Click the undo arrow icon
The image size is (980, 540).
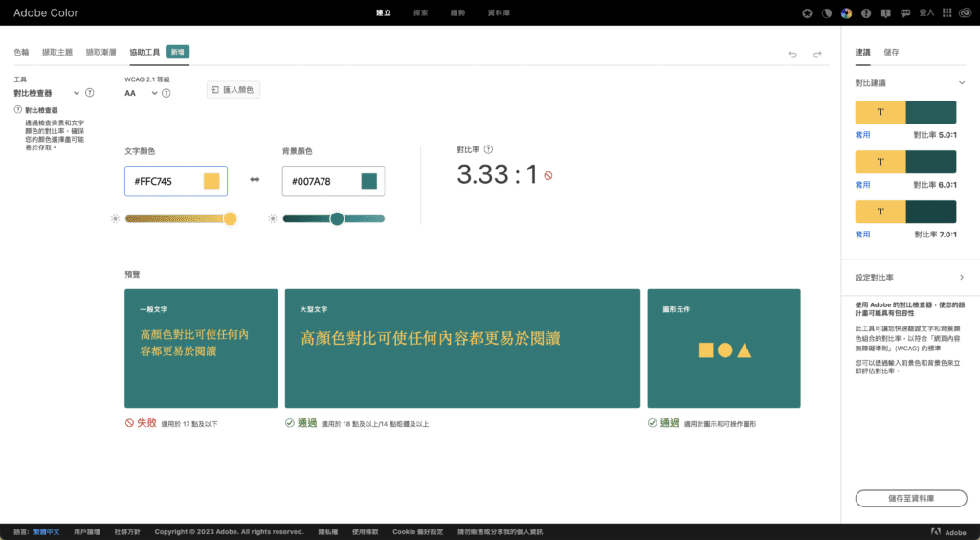point(792,55)
